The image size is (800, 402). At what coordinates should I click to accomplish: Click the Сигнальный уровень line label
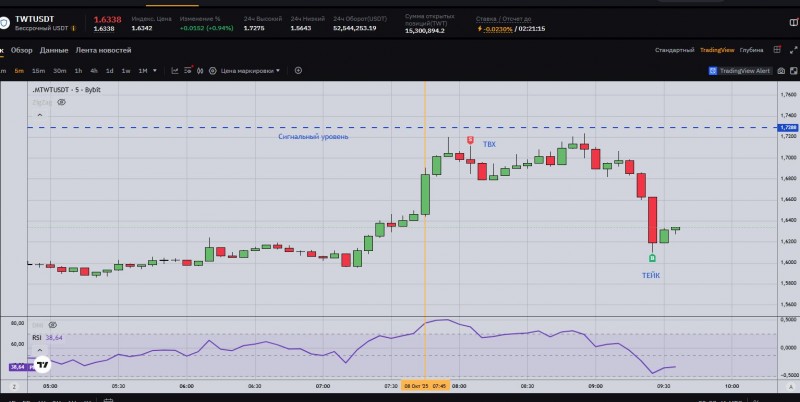(313, 137)
